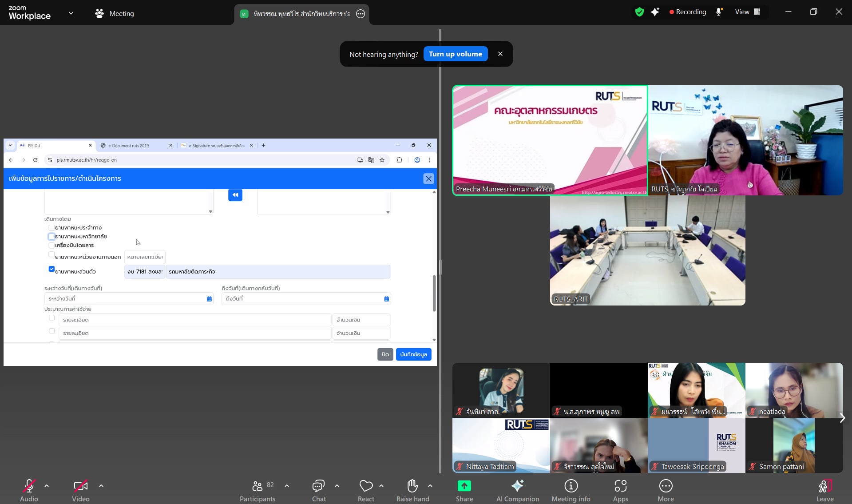This screenshot has width=852, height=504.
Task: Open the AI Companion panel
Action: pyautogui.click(x=517, y=486)
